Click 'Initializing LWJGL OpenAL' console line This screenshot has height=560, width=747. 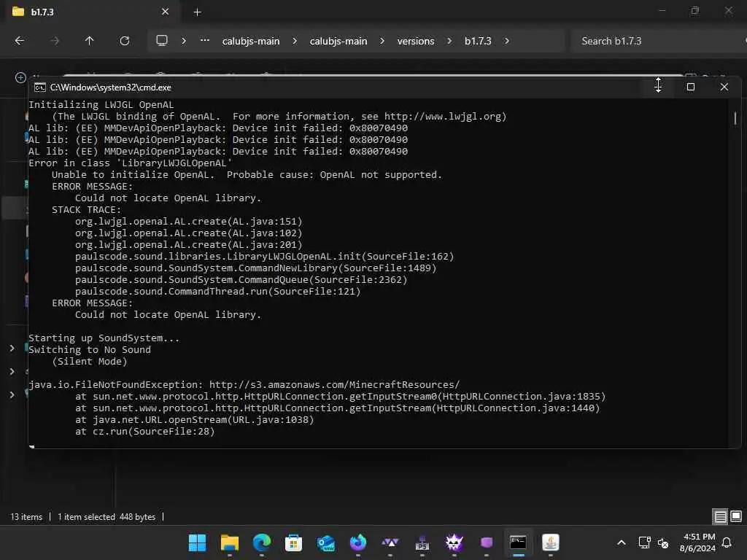(x=101, y=105)
